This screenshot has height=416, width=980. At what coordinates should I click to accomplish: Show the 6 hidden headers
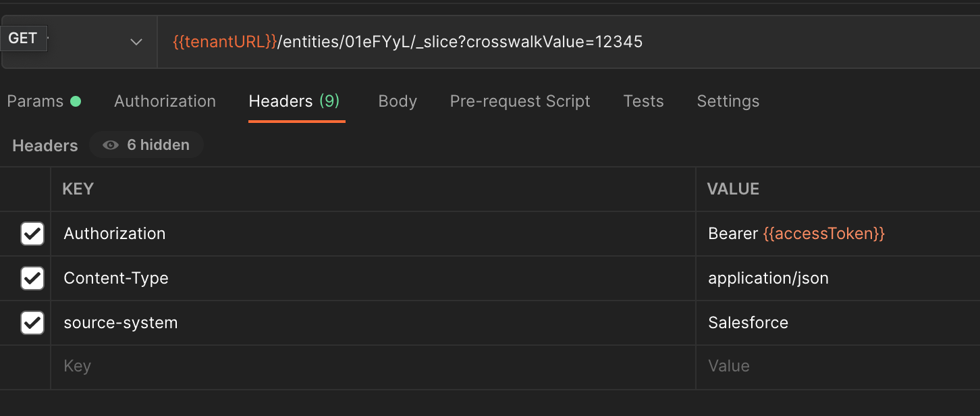[x=146, y=144]
